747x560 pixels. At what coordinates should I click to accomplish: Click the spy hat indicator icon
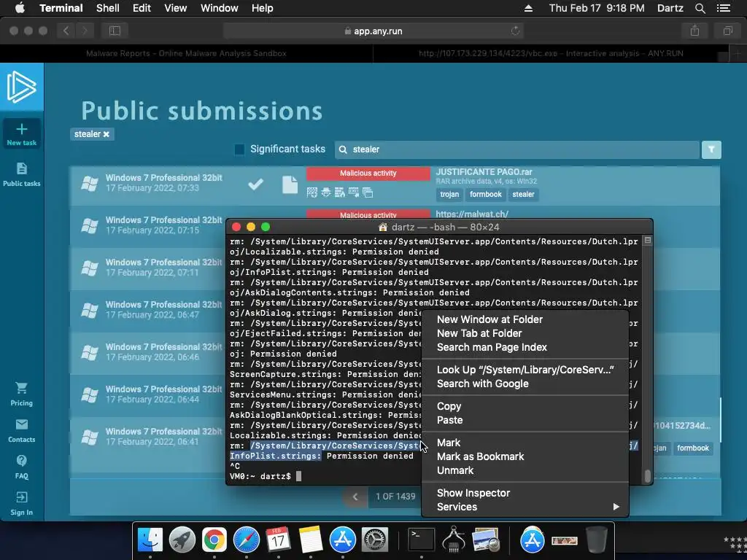pyautogui.click(x=326, y=192)
